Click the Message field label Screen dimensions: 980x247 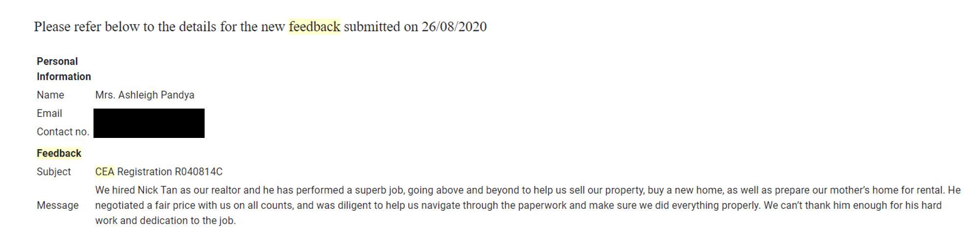click(x=58, y=205)
